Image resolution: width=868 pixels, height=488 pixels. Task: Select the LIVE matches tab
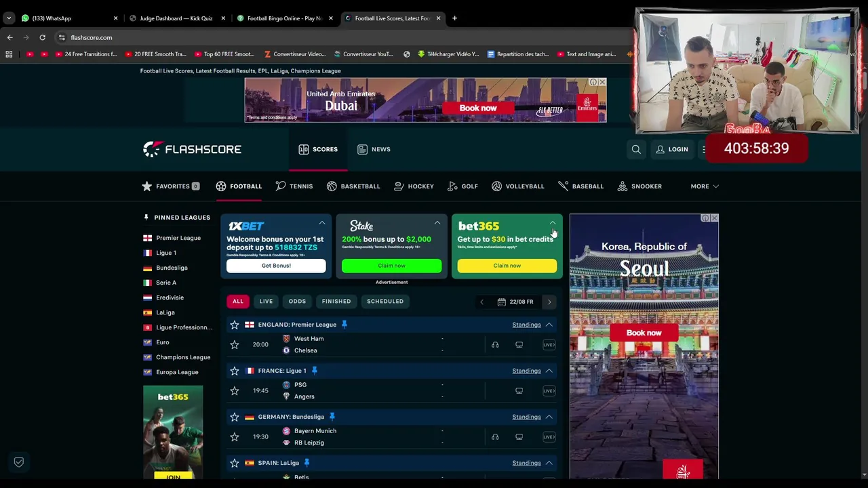point(266,301)
